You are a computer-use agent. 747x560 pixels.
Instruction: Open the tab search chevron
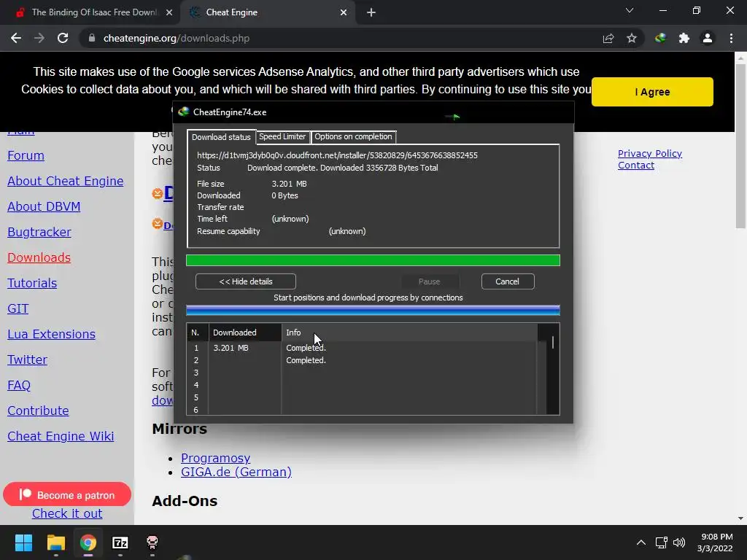click(630, 10)
